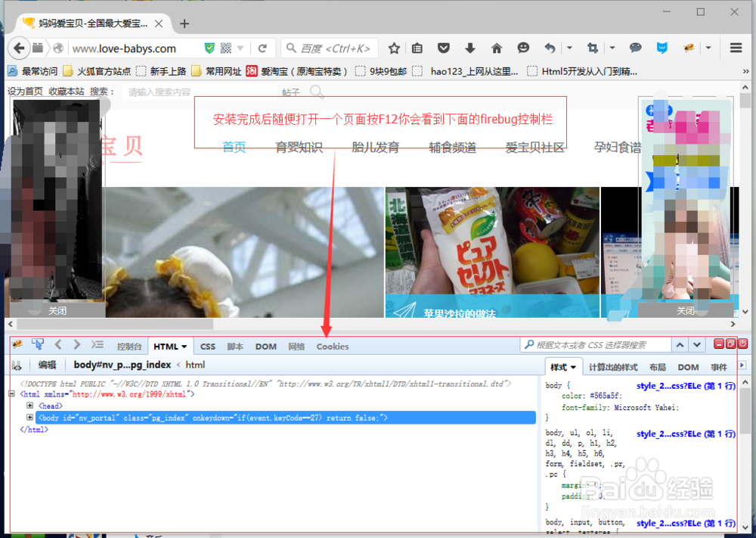Click the break on mutate icon
This screenshot has height=538, width=756.
point(17,365)
